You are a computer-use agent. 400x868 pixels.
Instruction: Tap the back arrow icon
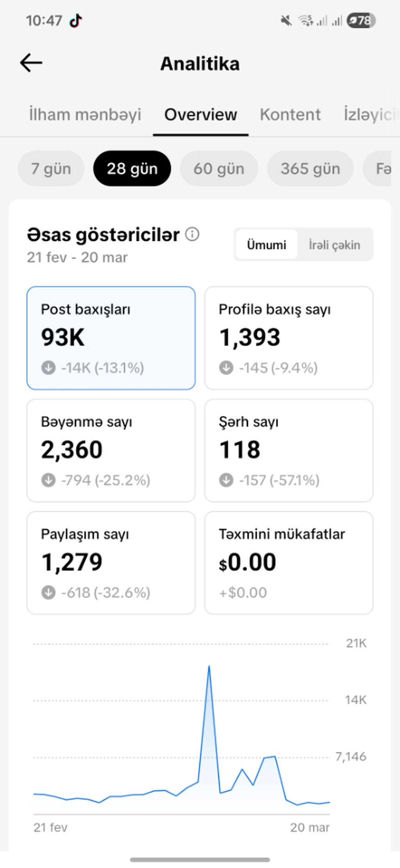pyautogui.click(x=31, y=63)
